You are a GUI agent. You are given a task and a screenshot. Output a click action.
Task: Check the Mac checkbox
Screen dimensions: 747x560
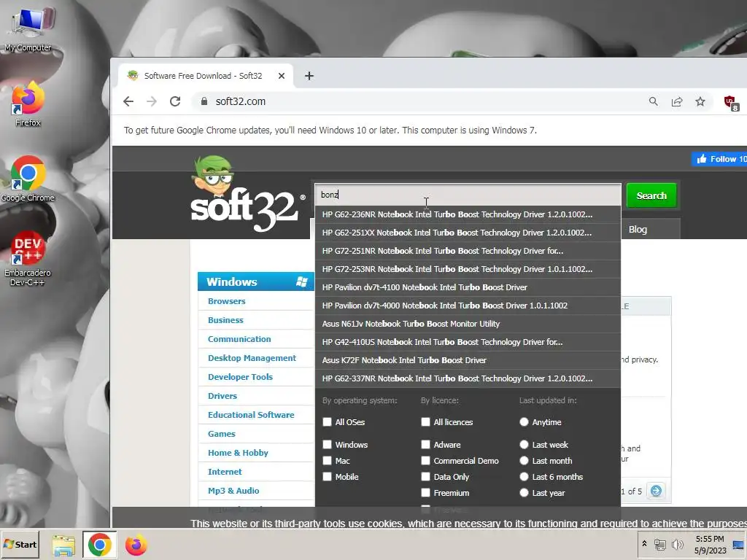328,461
